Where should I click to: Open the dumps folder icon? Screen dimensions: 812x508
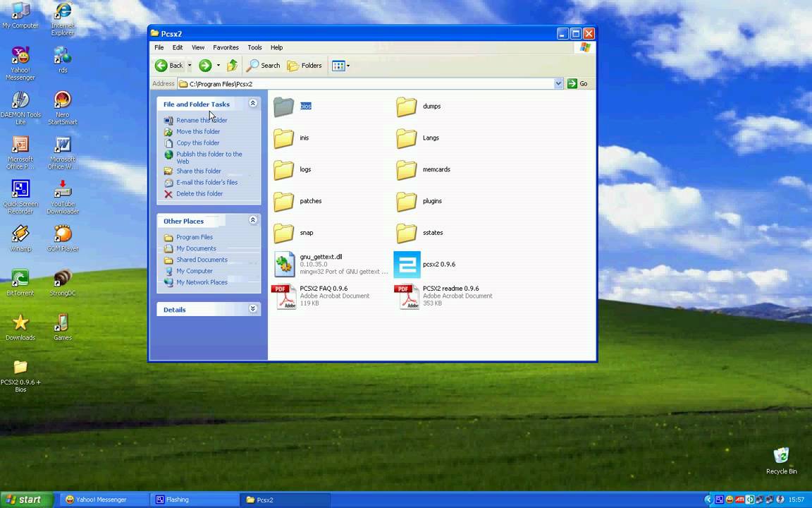(x=407, y=107)
